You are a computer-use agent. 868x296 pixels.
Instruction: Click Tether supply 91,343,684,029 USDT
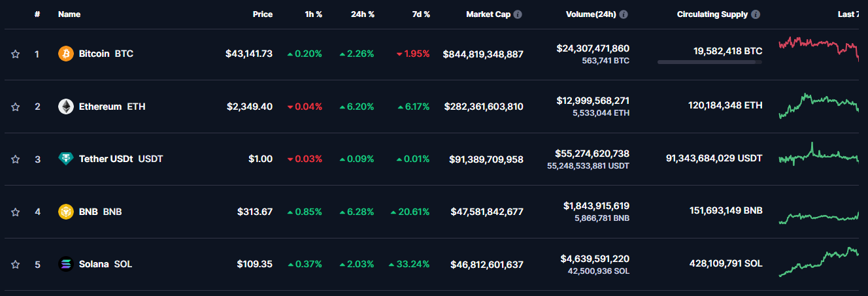pyautogui.click(x=714, y=158)
